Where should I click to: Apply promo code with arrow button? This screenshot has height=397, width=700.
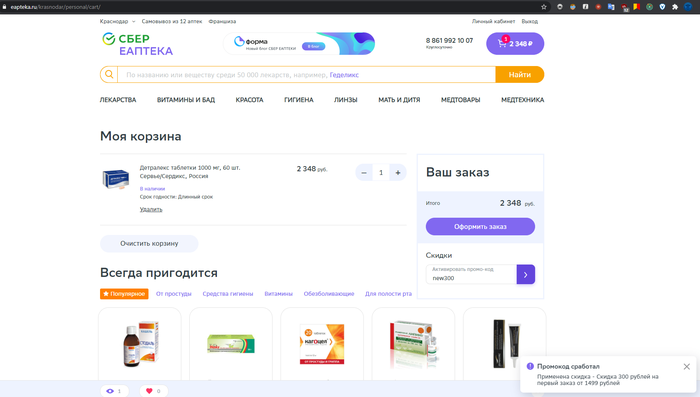point(525,275)
